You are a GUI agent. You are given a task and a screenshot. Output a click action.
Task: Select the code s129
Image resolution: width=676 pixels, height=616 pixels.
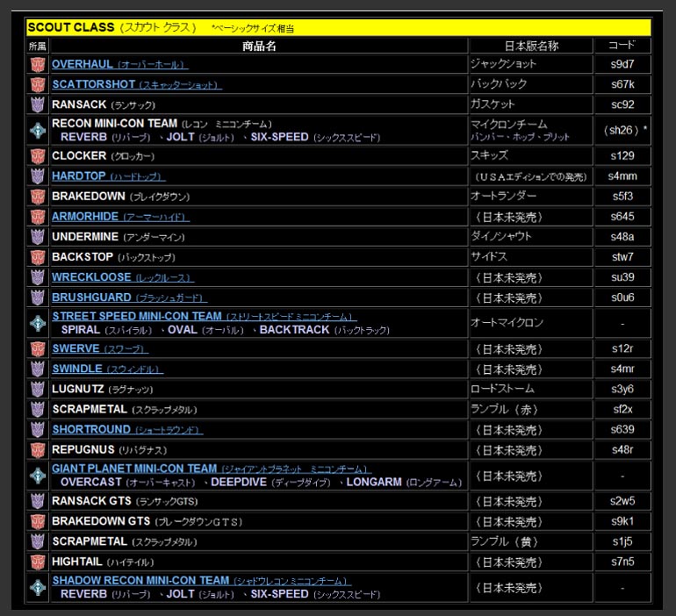pos(622,156)
